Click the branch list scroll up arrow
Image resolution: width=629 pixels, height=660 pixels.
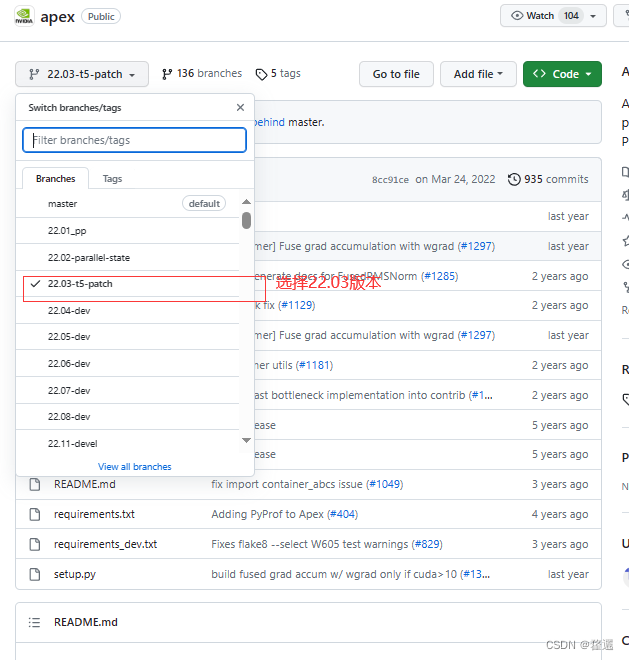[x=247, y=202]
